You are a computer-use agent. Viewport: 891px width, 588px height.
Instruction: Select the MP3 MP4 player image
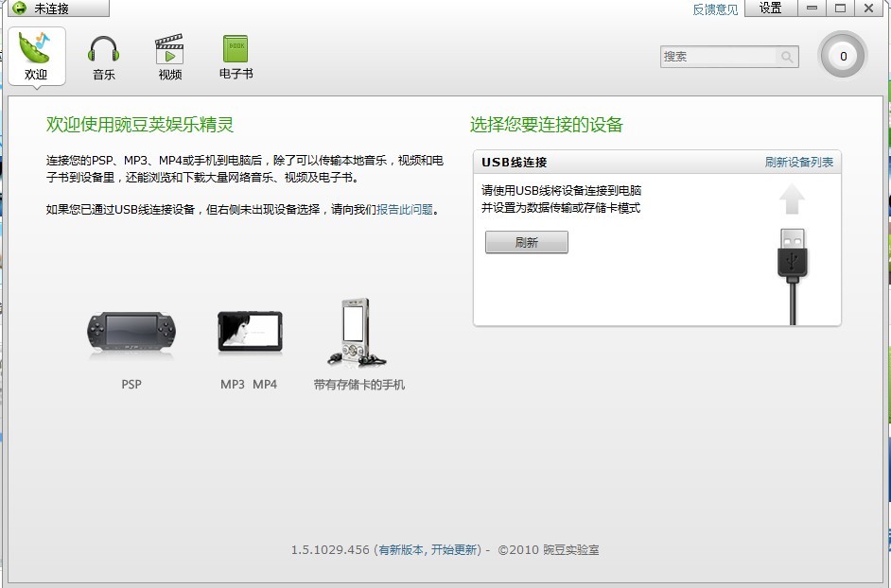click(x=249, y=333)
